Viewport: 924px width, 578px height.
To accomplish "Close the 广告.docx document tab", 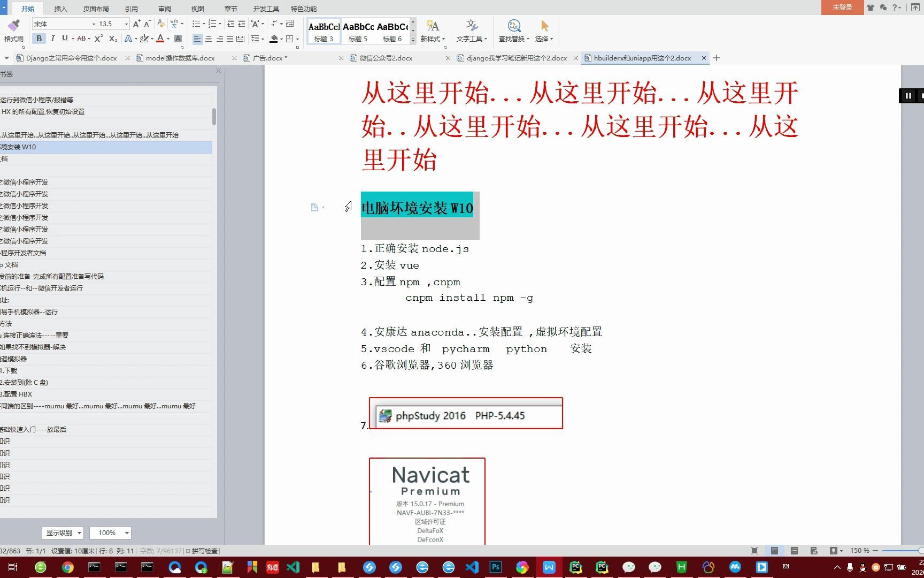I will point(341,58).
